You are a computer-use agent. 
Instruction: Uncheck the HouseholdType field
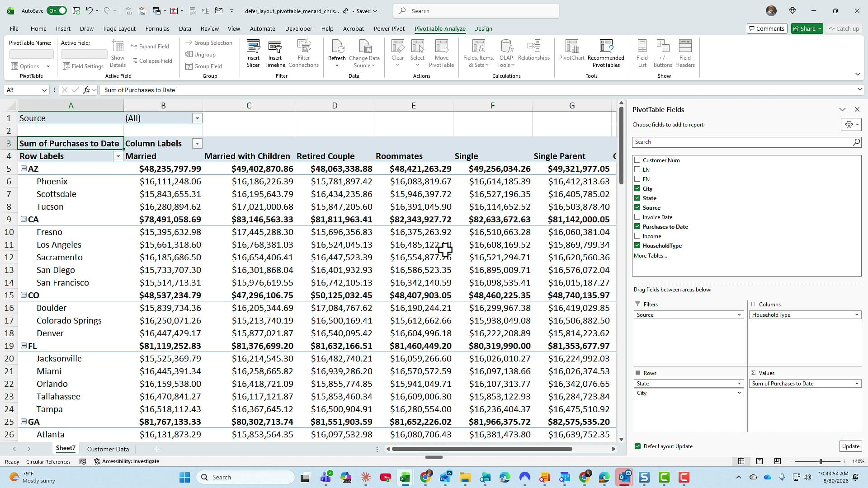coord(637,245)
